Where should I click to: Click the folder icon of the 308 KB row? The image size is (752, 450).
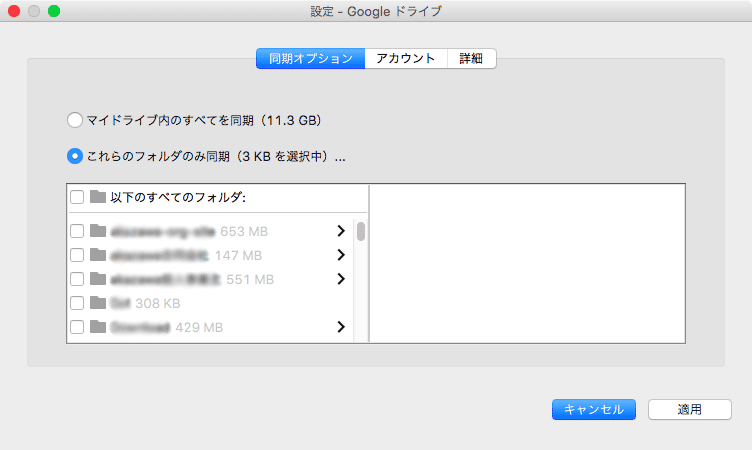[x=98, y=303]
